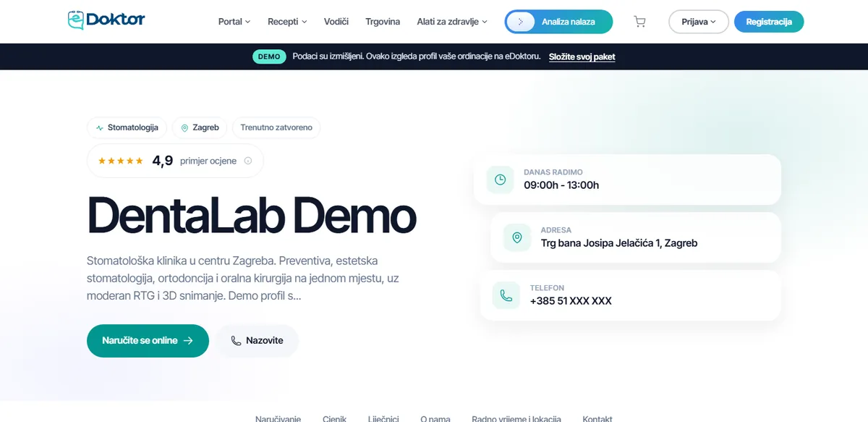Go to the Kontakt section tab
Viewport: 868px width, 422px height.
coord(597,418)
